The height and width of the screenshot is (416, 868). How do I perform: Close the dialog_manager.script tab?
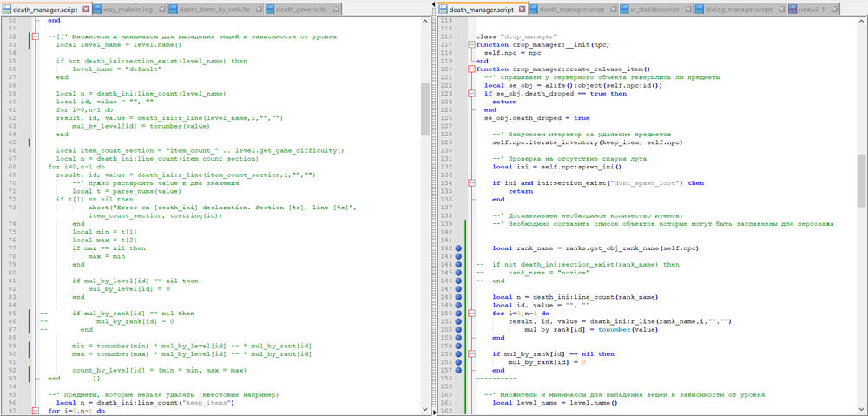pyautogui.click(x=782, y=10)
